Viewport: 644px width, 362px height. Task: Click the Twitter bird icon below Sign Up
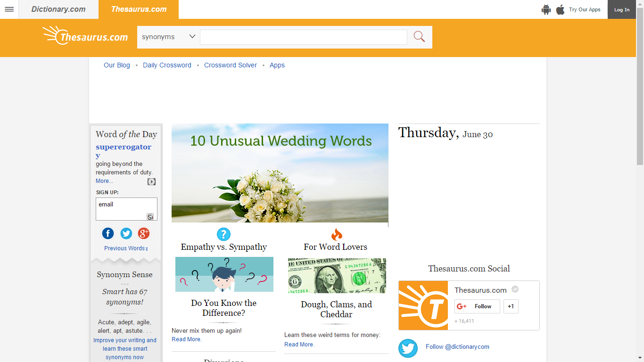126,233
